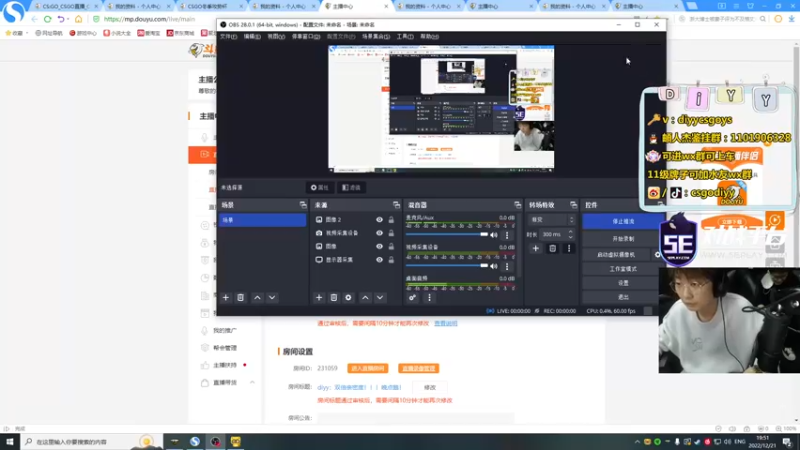Viewport: 800px width, 450px height.
Task: Adjust Mic/Aux volume slider
Action: click(x=447, y=235)
